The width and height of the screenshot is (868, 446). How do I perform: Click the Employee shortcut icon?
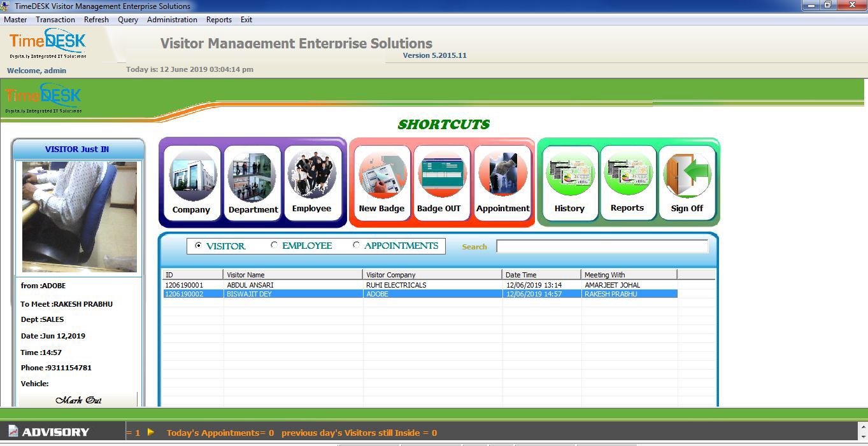(x=311, y=182)
